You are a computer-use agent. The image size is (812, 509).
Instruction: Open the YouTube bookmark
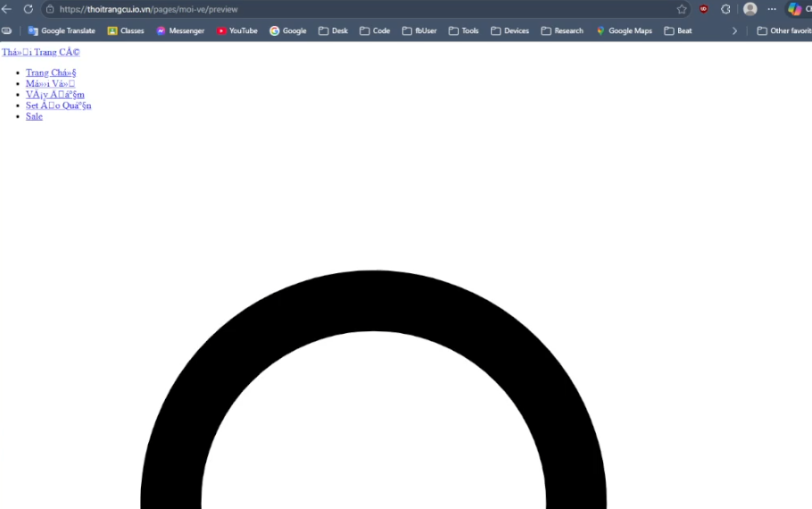[237, 30]
